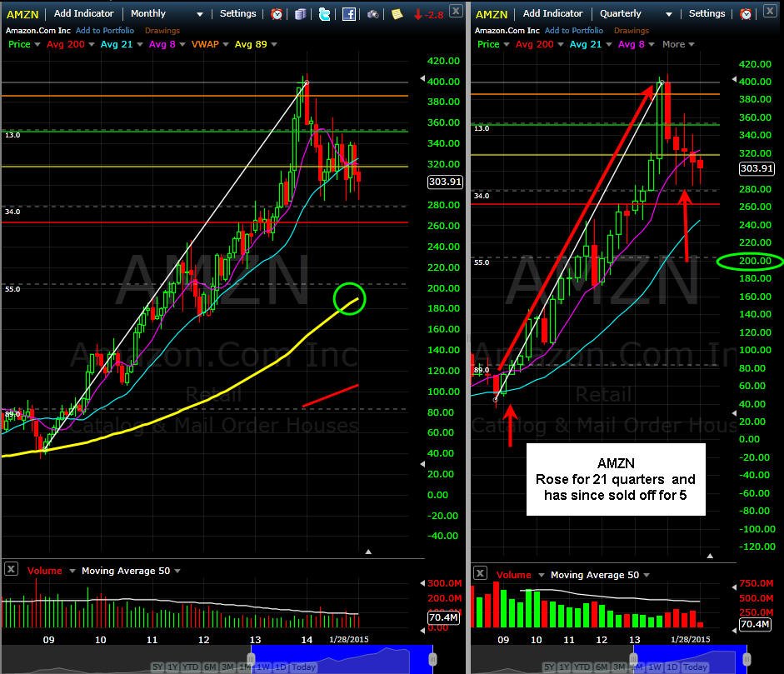Open Settings on Quarterly chart
This screenshot has width=784, height=674.
click(707, 13)
